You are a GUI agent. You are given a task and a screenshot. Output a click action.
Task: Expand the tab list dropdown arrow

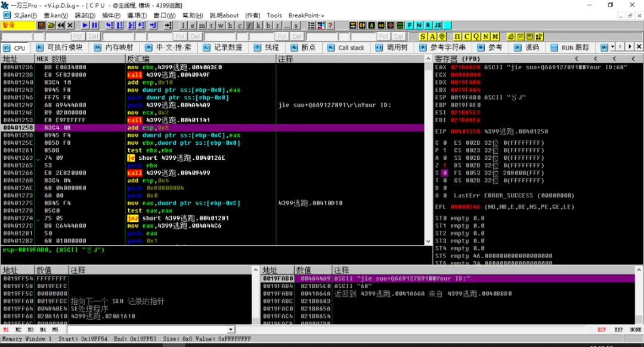(612, 47)
